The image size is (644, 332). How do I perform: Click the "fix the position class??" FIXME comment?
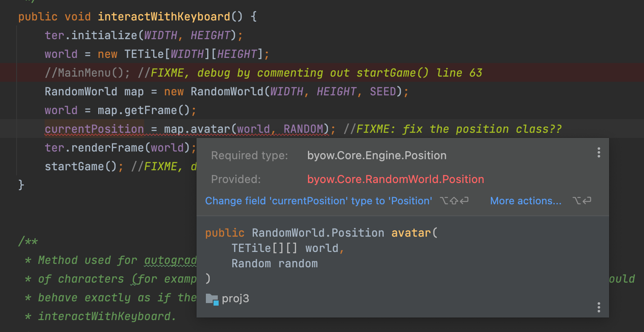coord(459,129)
